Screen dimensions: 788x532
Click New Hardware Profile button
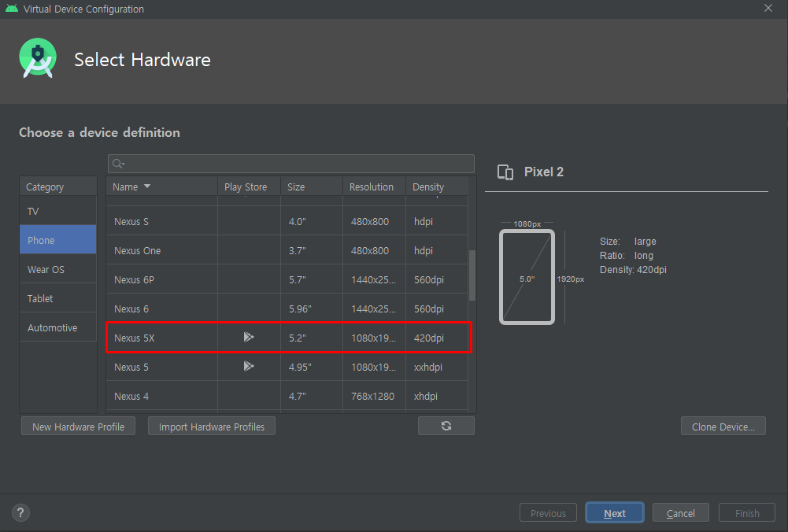[79, 427]
